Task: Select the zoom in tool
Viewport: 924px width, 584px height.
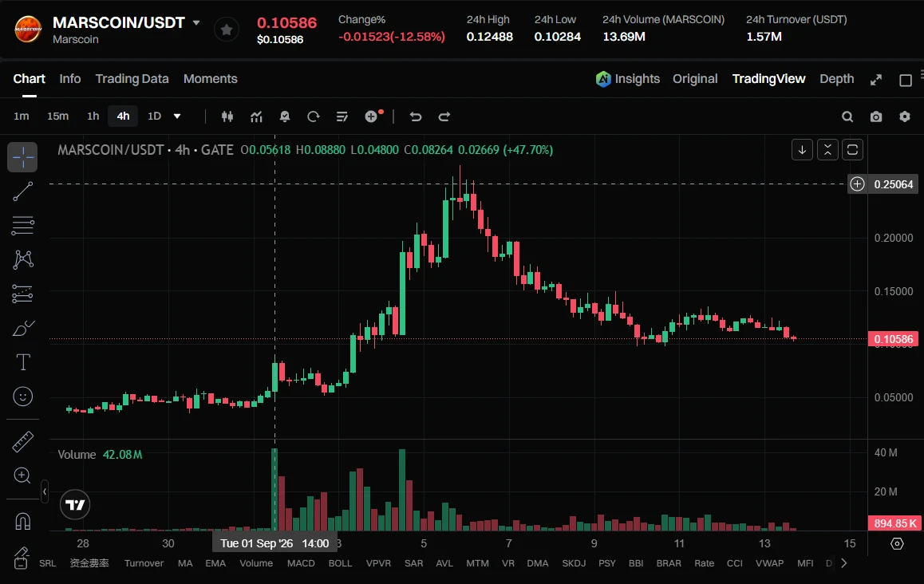Action: tap(22, 475)
